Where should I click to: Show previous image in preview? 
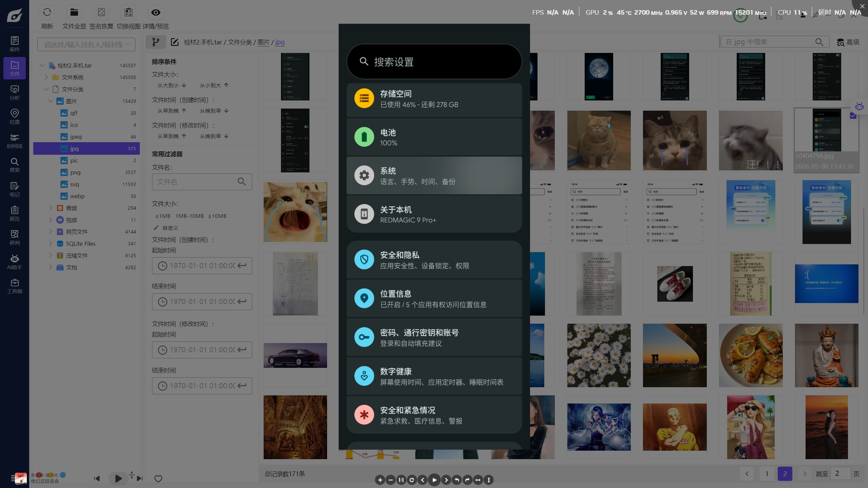coord(422,480)
